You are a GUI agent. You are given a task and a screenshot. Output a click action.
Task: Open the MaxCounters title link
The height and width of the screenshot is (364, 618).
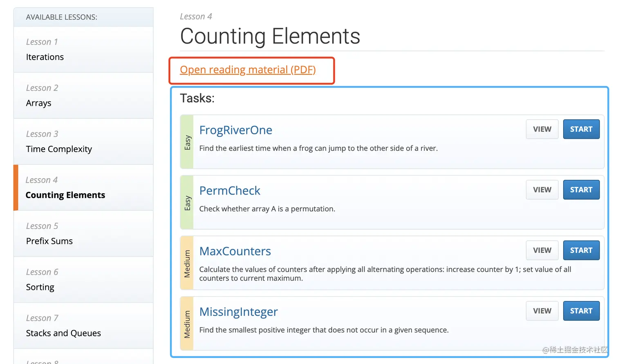coord(235,251)
